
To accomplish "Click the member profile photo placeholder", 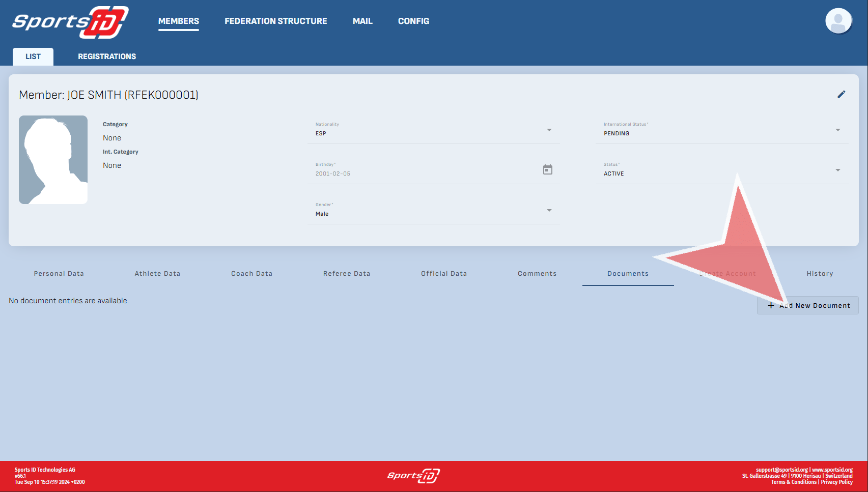I will pyautogui.click(x=53, y=160).
